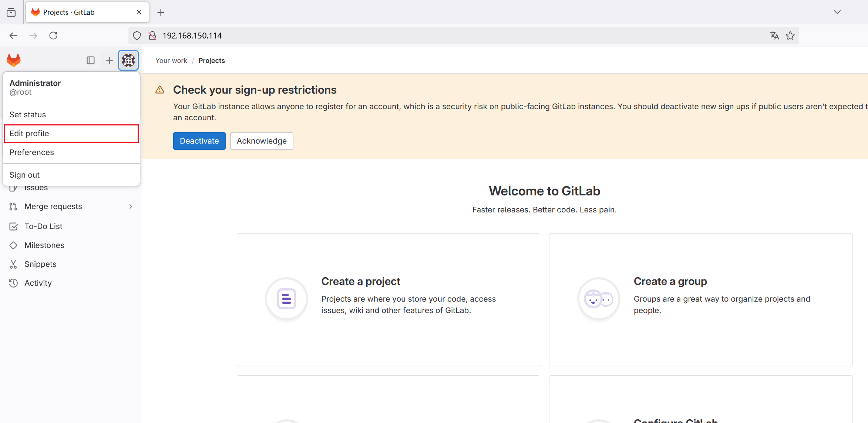Click the Snippets scissors icon
The height and width of the screenshot is (423, 868).
coord(13,264)
